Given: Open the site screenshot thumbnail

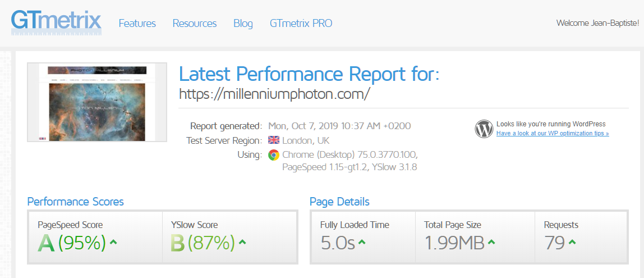Looking at the screenshot, I should [97, 102].
